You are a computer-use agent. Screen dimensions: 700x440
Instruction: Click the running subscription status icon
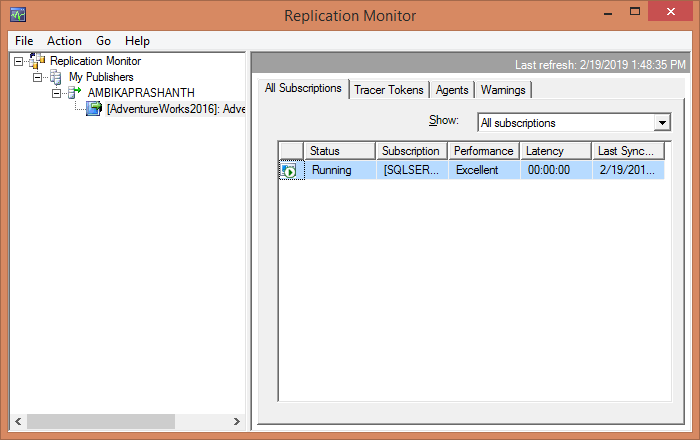click(x=289, y=171)
